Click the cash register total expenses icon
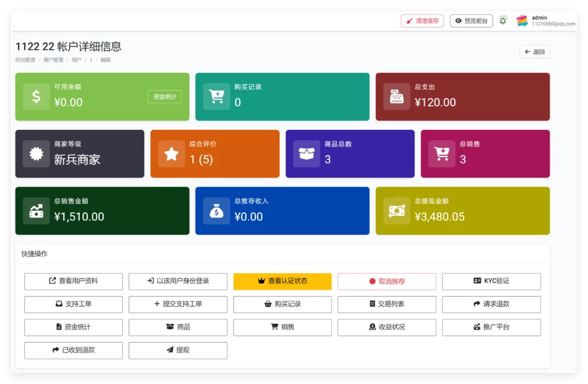The width and height of the screenshot is (588, 384). tap(396, 96)
